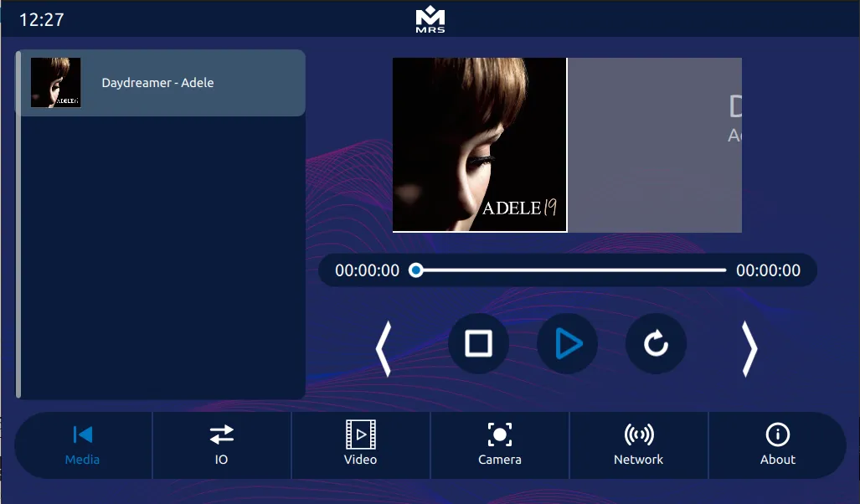Open the Network settings
860x504 pixels.
click(638, 445)
